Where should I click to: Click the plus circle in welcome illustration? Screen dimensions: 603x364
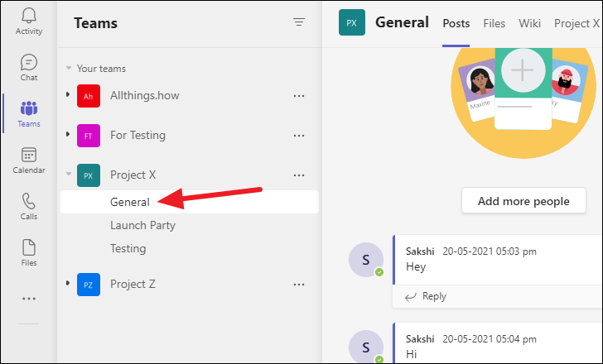(x=523, y=70)
